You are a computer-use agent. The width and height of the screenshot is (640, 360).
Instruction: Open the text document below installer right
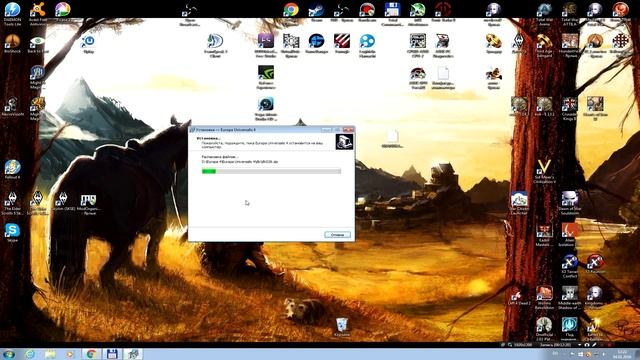point(392,139)
